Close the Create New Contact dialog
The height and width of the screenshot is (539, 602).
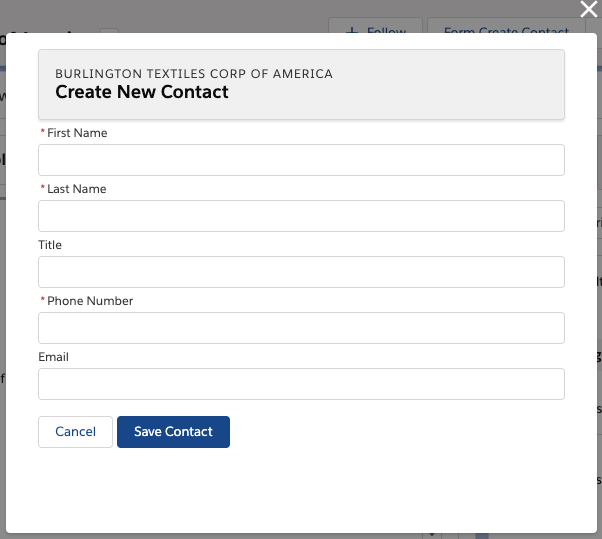coord(589,10)
